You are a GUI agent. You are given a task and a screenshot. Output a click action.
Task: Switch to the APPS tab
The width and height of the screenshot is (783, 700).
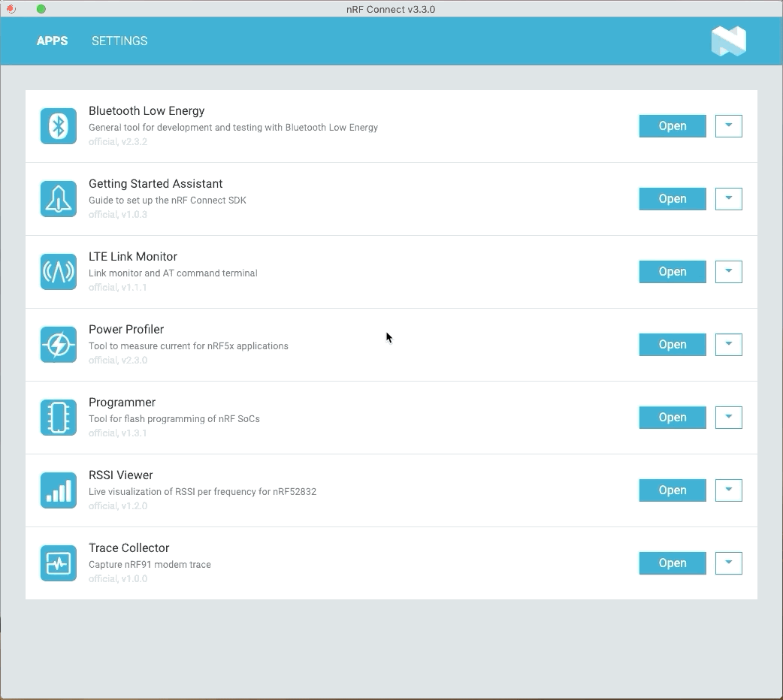click(53, 41)
